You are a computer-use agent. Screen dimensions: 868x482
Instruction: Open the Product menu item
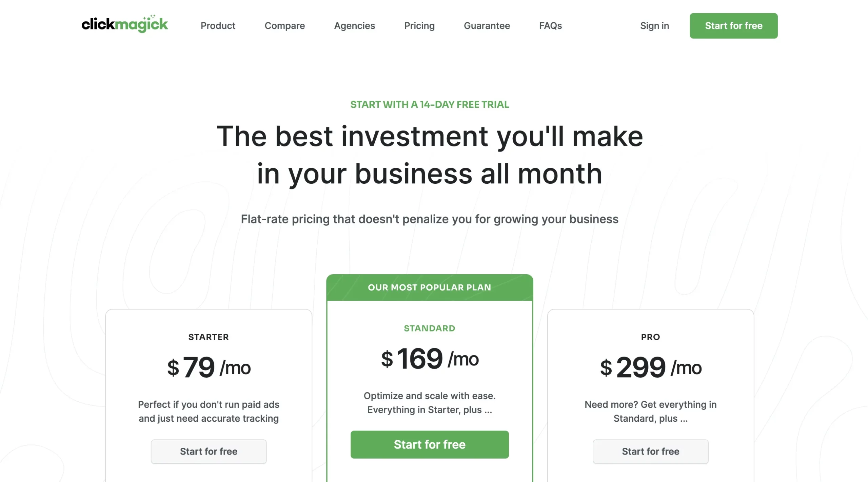tap(218, 26)
